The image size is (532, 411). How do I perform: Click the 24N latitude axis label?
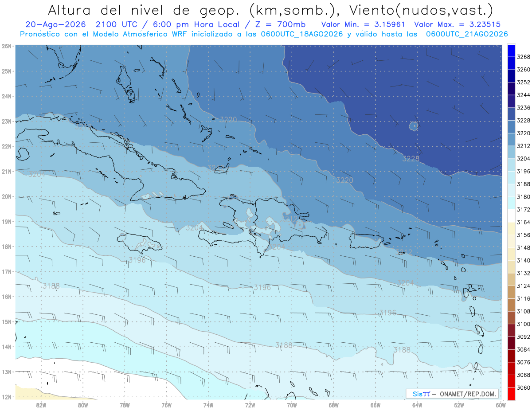click(7, 96)
